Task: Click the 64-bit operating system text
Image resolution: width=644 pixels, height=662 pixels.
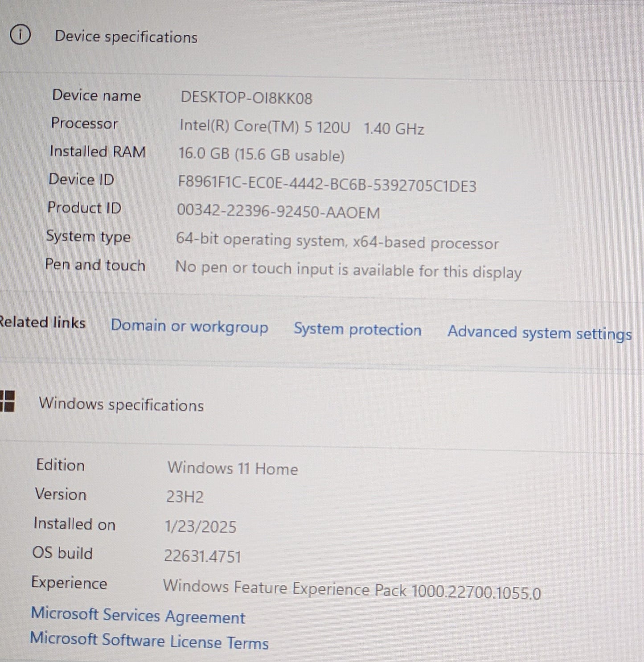Action: 337,241
